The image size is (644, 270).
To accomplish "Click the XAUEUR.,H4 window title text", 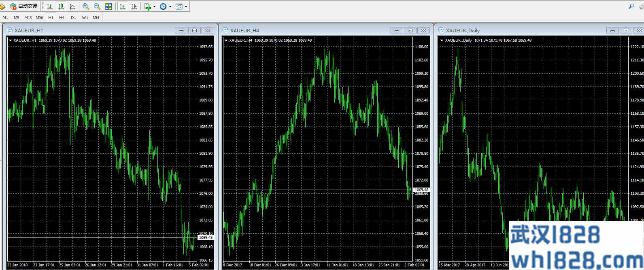I will point(244,31).
